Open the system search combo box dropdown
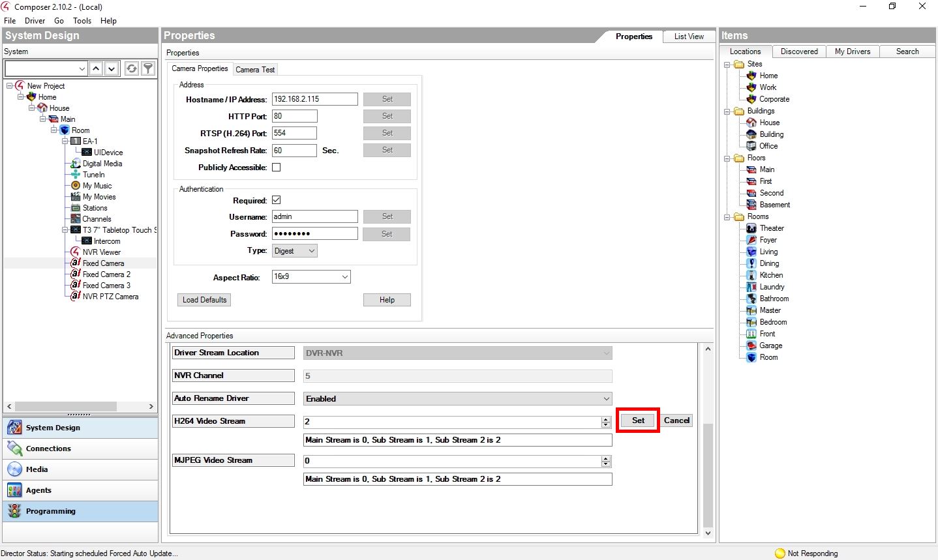The height and width of the screenshot is (560, 938). point(82,68)
